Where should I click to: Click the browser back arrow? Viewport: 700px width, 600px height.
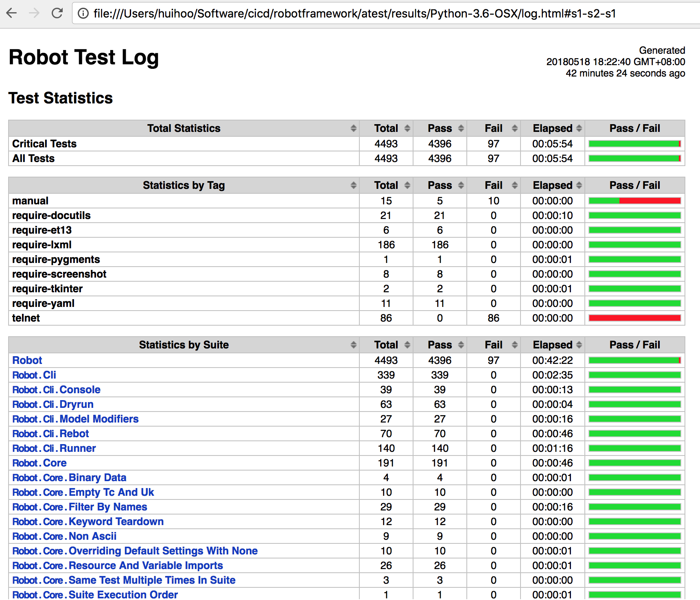12,13
